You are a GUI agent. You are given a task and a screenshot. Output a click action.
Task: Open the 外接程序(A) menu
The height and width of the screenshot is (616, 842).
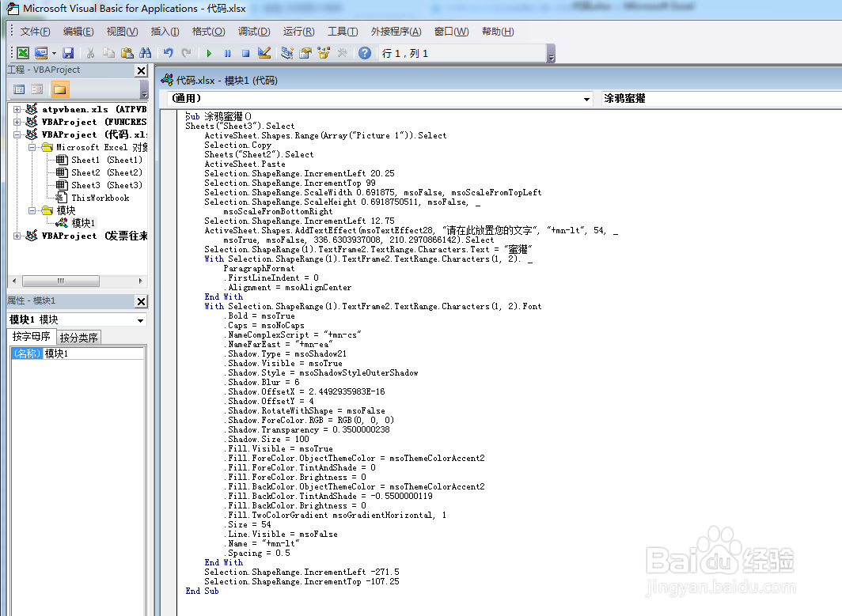coord(396,32)
